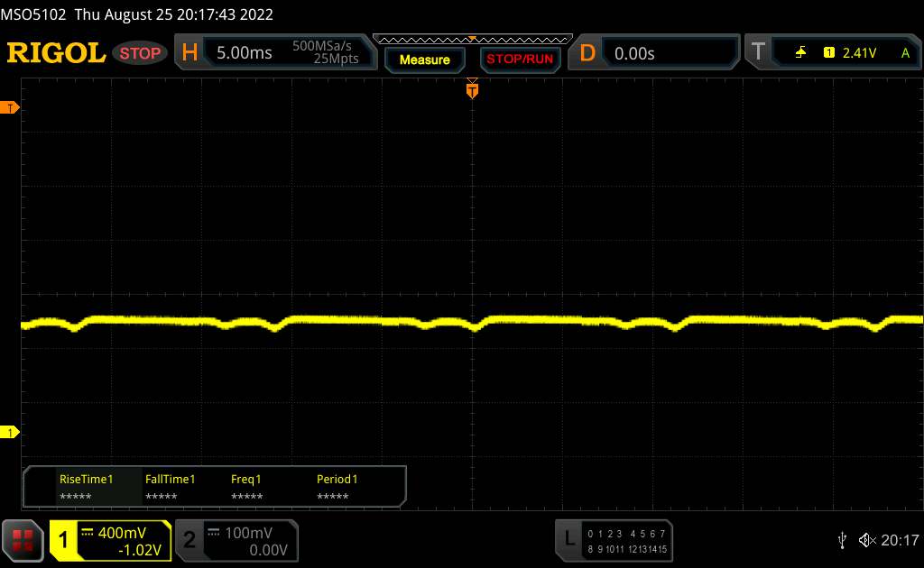Click the 25Mpts memory depth readout

[336, 59]
